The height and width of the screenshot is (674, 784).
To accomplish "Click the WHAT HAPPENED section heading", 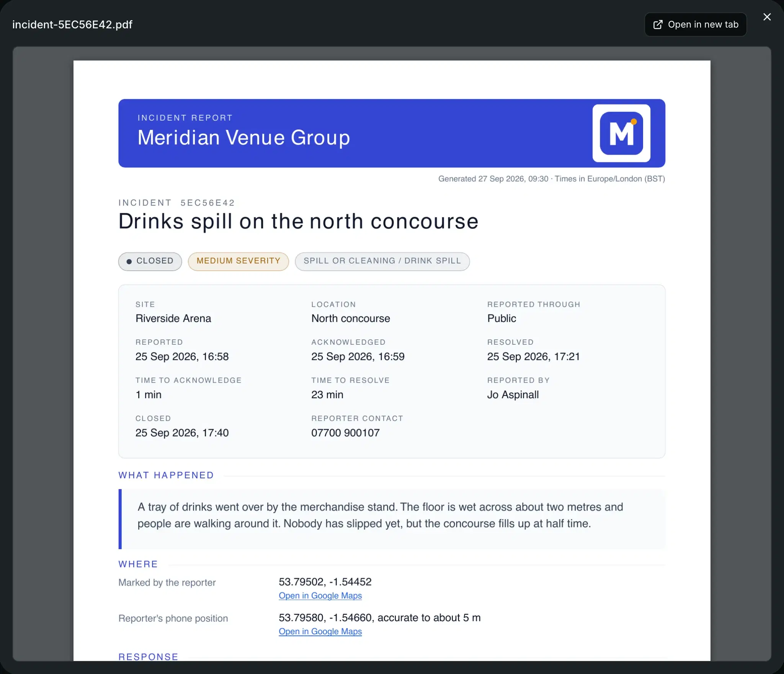I will point(166,475).
